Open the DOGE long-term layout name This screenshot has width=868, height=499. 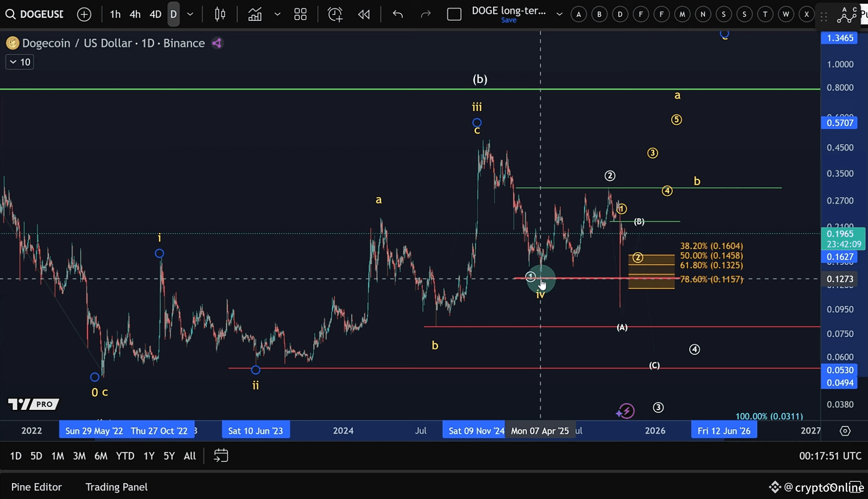click(x=509, y=11)
